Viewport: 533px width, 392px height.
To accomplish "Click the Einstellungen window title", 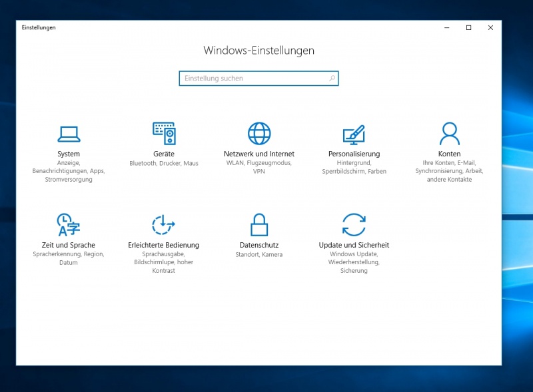I will [x=39, y=27].
